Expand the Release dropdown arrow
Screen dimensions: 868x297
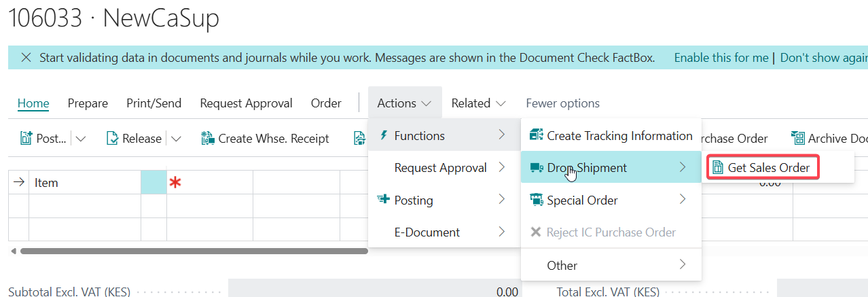(x=176, y=139)
